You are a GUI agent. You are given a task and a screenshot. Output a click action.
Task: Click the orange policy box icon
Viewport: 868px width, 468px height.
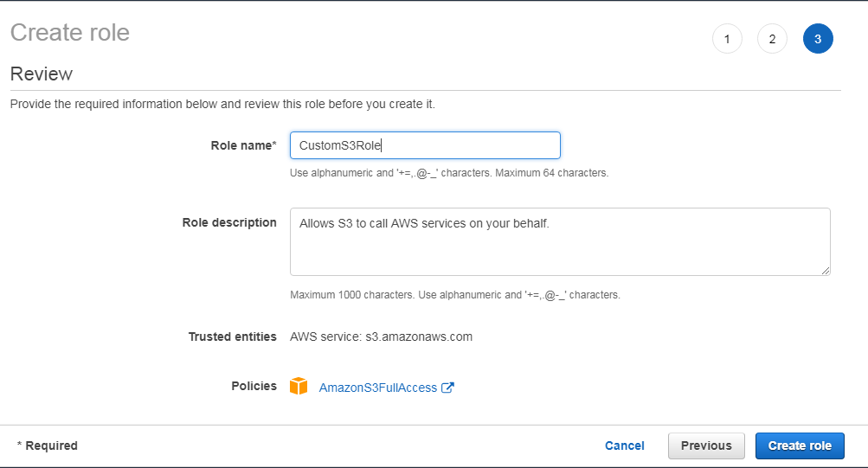[x=299, y=386]
